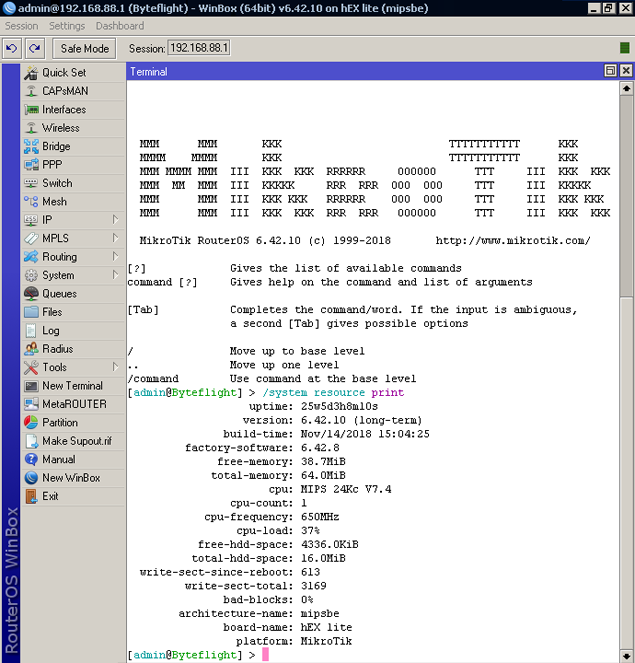Click the total-hdd-space value 16.0MiB

tap(323, 559)
